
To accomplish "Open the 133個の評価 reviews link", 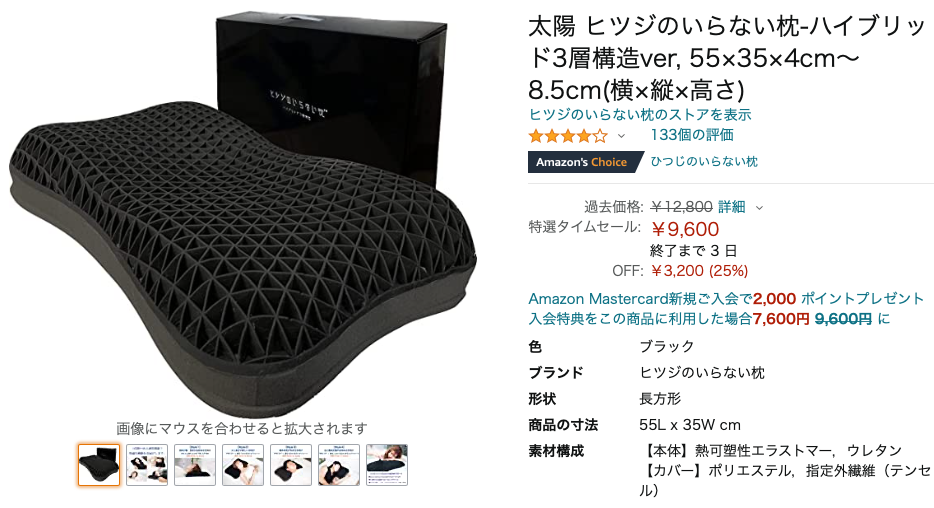I will [x=692, y=135].
